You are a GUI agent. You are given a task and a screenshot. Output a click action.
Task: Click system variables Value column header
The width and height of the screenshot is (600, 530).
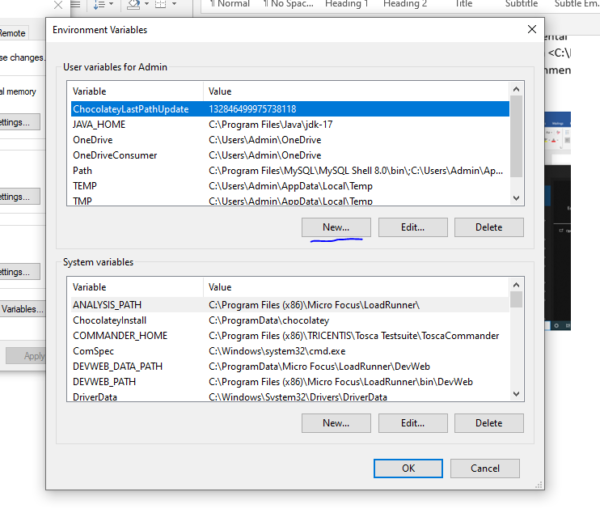[356, 287]
